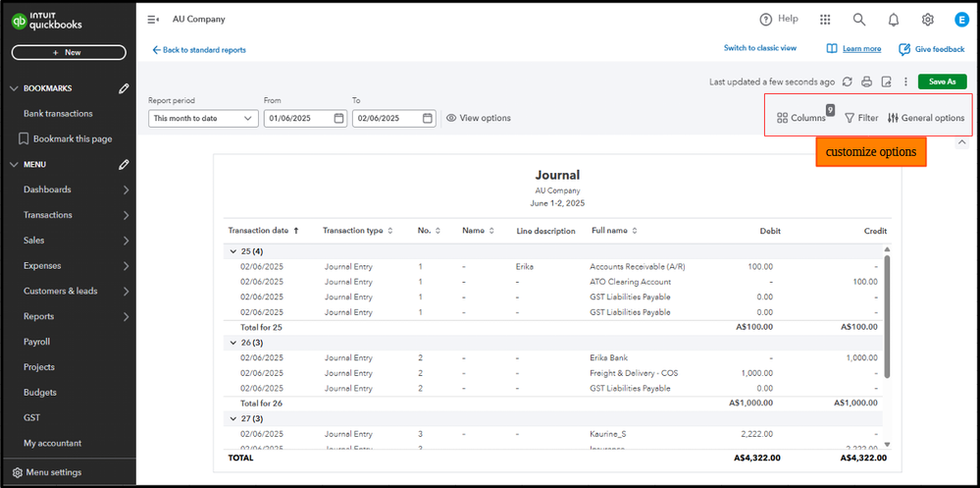Screen dimensions: 980x488
Task: Click the From date field
Action: [299, 118]
